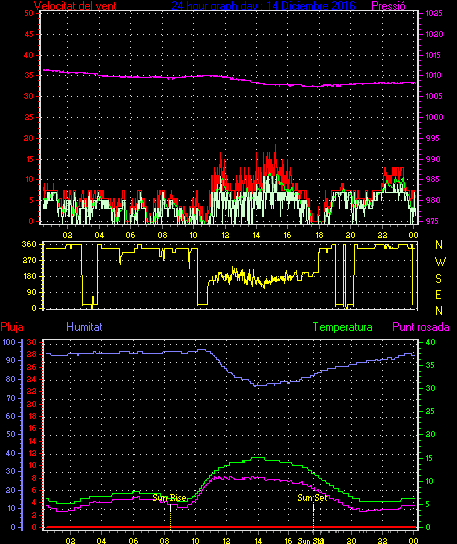Click the 'Sun Rise' marker label
This screenshot has width=457, height=544.
pyautogui.click(x=169, y=498)
